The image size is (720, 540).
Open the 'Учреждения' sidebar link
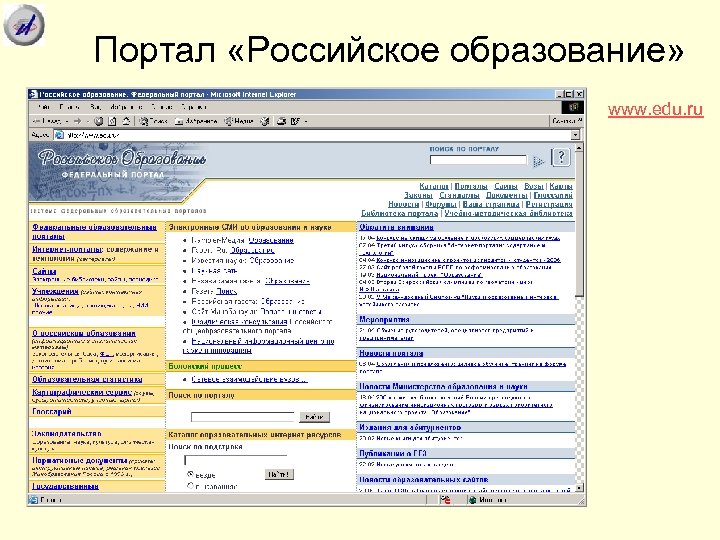pyautogui.click(x=55, y=291)
